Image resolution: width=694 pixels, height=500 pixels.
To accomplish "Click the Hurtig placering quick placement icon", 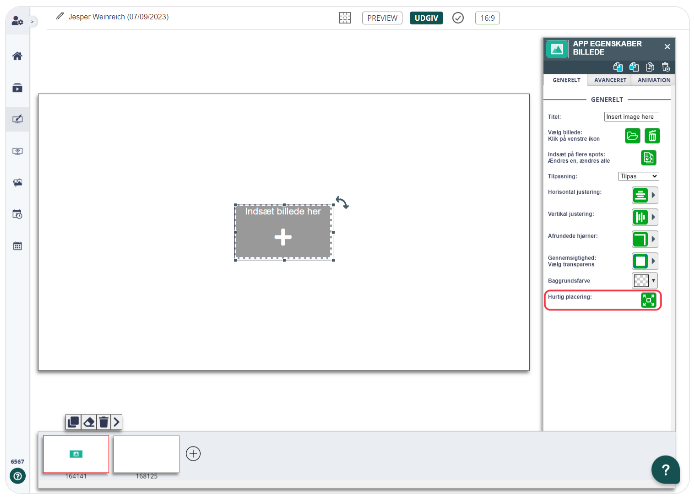I will (648, 300).
